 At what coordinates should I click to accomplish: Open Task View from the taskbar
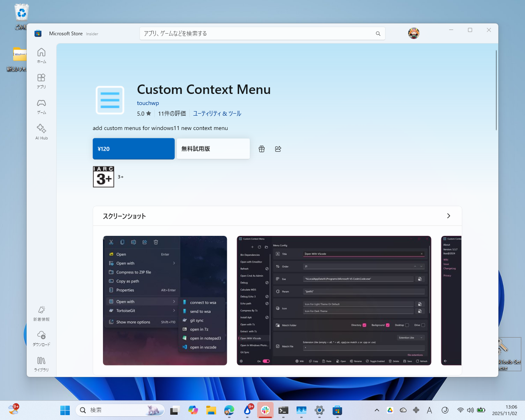[175, 410]
